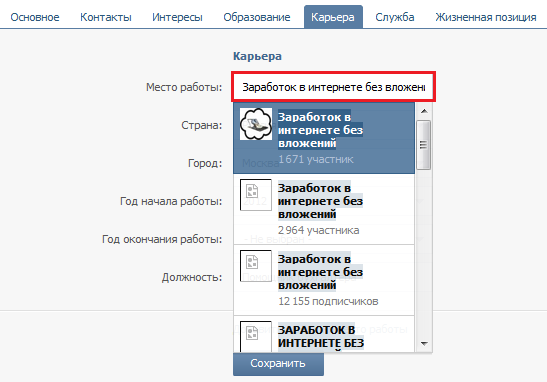Screen dimensions: 547x382
Task: Click the Карьера section heading
Action: [257, 56]
